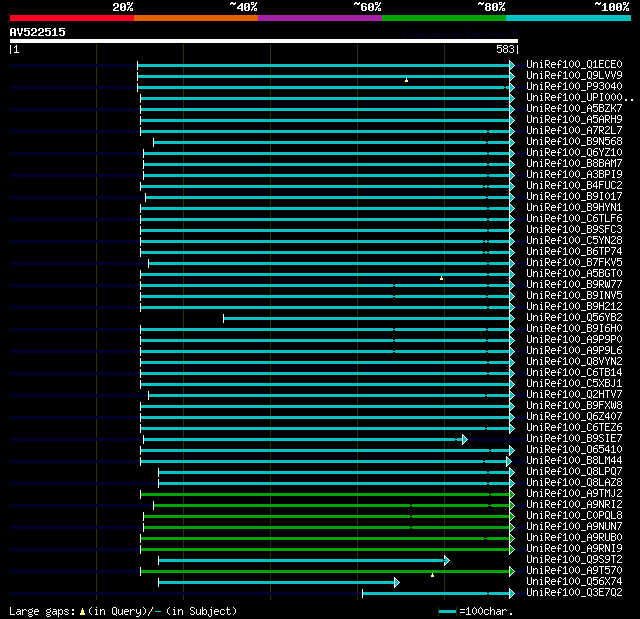Viewport: 640px width, 619px height.
Task: Select the UniRef100_B8BAM7 label
Action: pyautogui.click(x=574, y=164)
